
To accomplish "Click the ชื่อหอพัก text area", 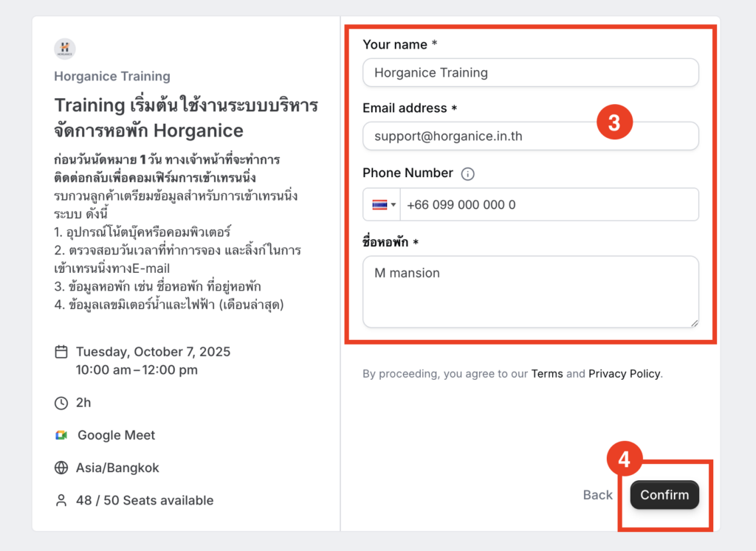I will click(x=530, y=291).
